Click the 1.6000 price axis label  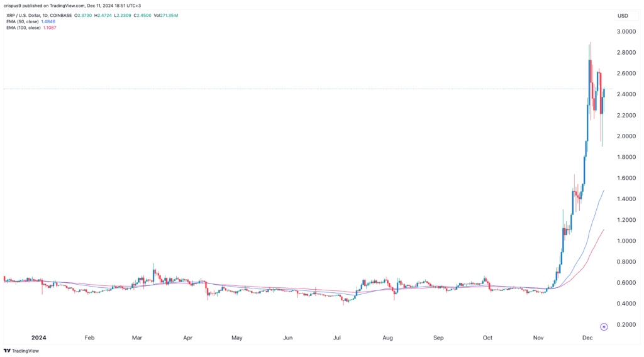[x=626, y=178]
